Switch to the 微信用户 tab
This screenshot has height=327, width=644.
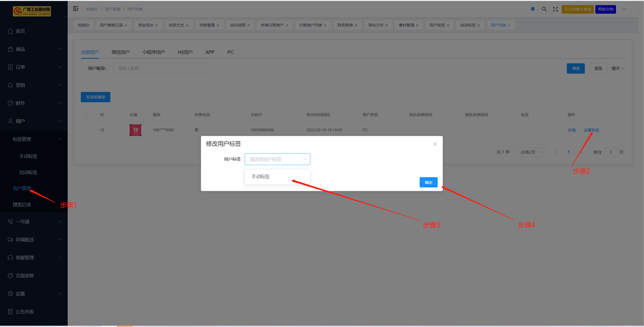(120, 52)
